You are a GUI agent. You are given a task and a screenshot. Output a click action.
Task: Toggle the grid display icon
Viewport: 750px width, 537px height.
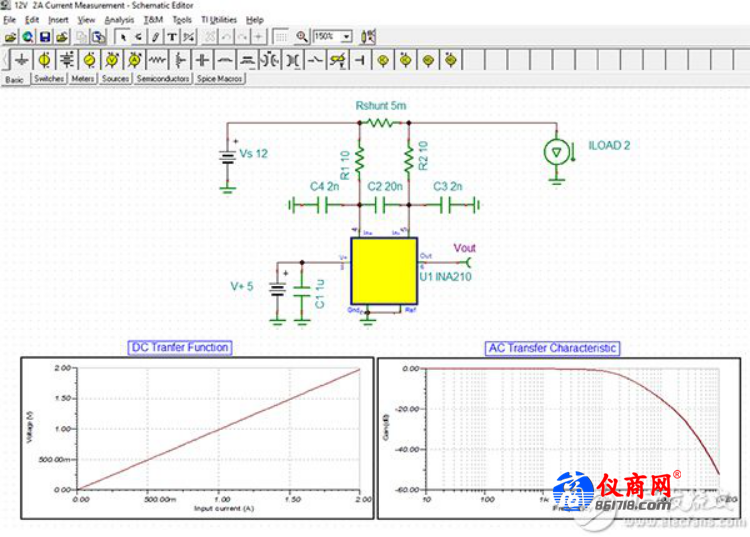[281, 37]
